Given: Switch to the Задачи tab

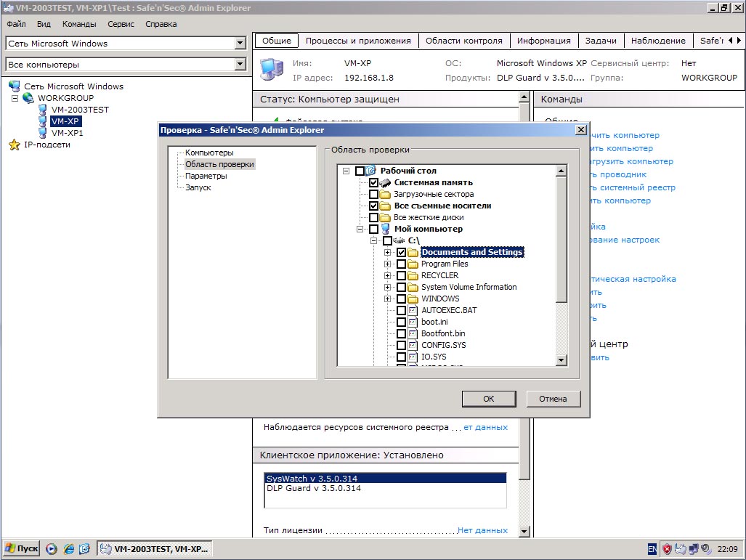Looking at the screenshot, I should [601, 41].
